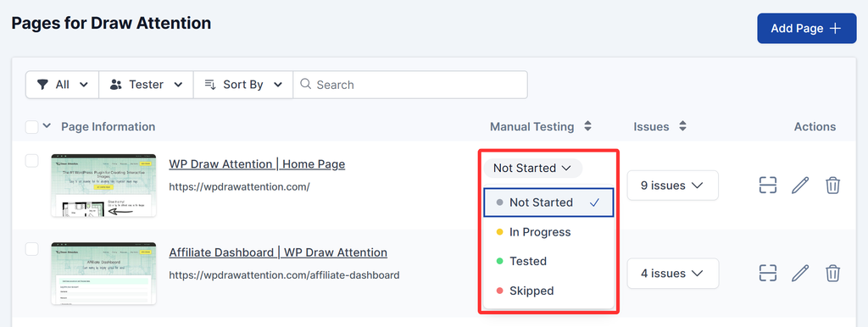The height and width of the screenshot is (327, 868).
Task: Click edit pencil for Affiliate Dashboard row
Action: click(x=800, y=274)
